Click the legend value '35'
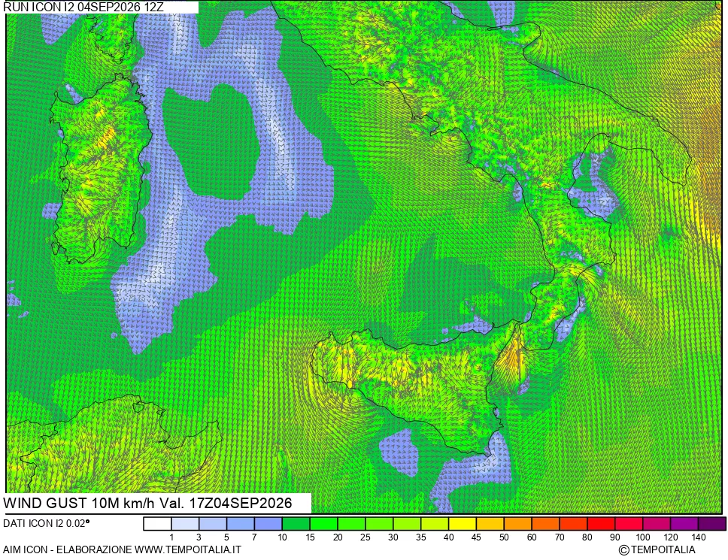This screenshot has width=728, height=560. click(x=421, y=537)
